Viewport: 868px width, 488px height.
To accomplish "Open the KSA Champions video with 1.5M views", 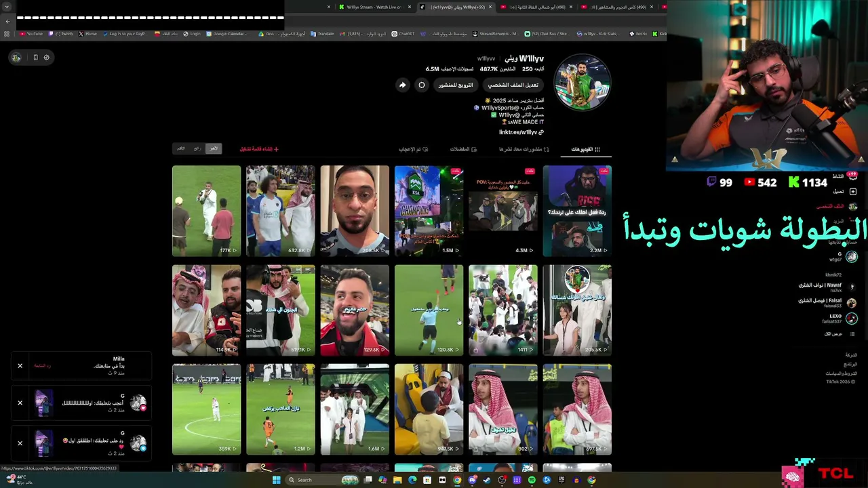I will click(x=429, y=211).
